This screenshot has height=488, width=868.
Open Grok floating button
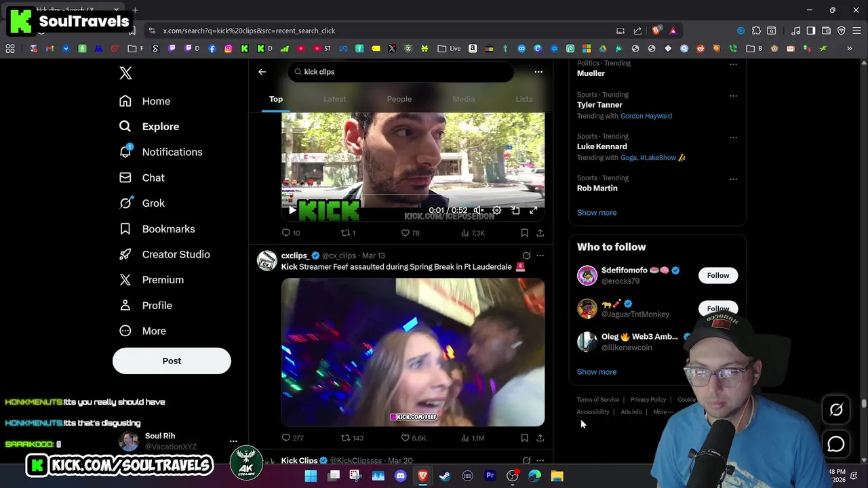click(x=836, y=409)
